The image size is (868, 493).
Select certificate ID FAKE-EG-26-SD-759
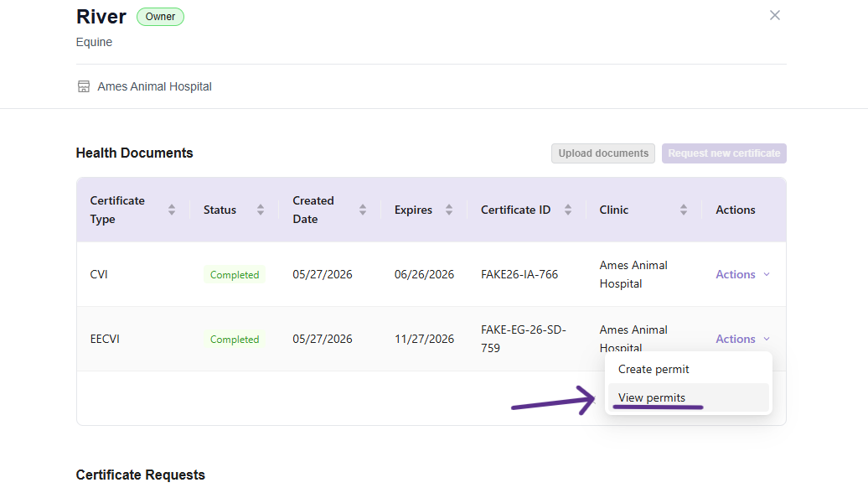[523, 339]
